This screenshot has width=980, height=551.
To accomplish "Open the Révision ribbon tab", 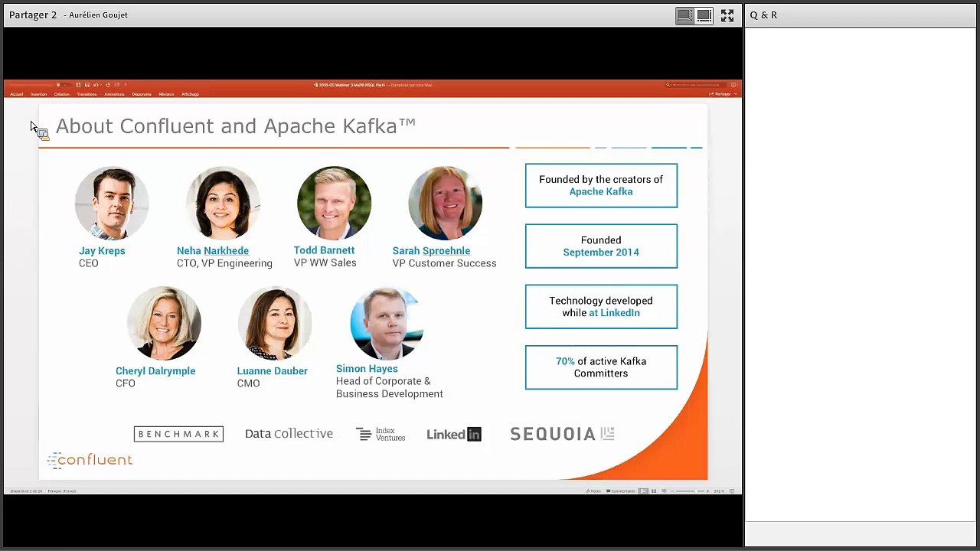I will click(166, 94).
